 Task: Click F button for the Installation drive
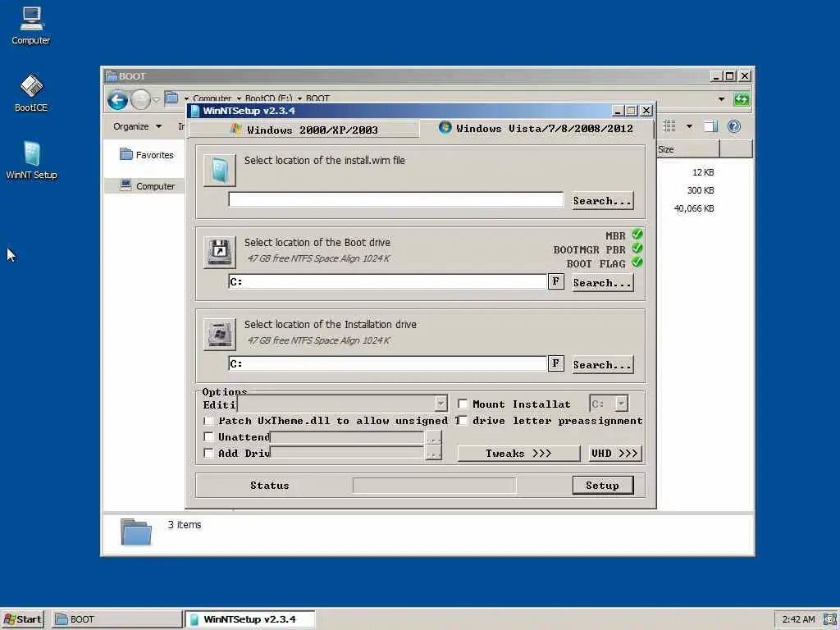tap(555, 363)
